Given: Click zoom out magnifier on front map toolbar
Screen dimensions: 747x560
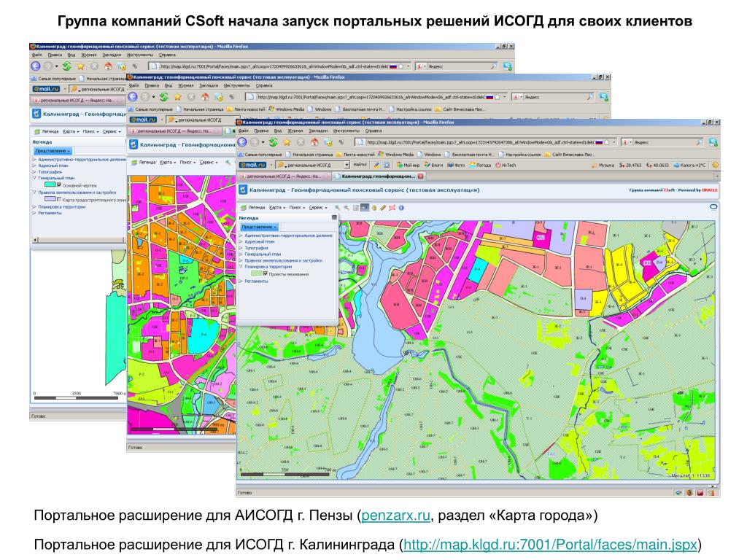Looking at the screenshot, I should pyautogui.click(x=347, y=208).
